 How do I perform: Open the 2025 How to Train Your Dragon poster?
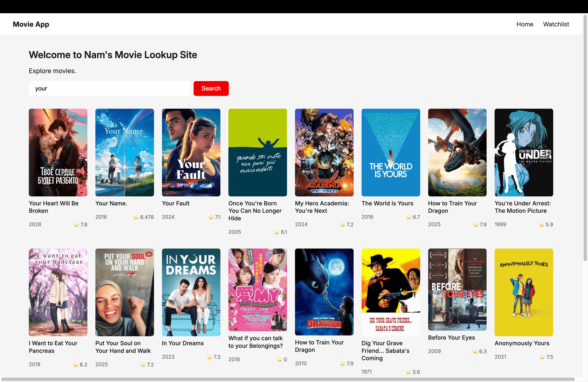[x=457, y=152]
